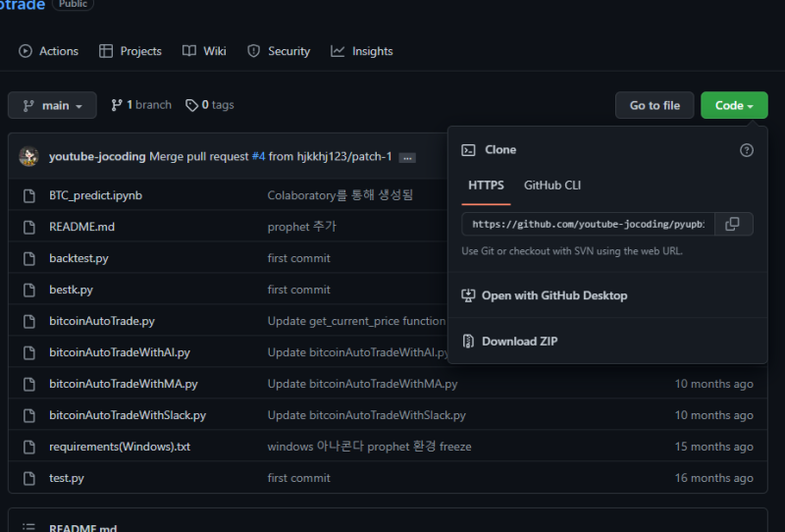Select the HTTPS clone tab
The image size is (785, 532).
[486, 186]
